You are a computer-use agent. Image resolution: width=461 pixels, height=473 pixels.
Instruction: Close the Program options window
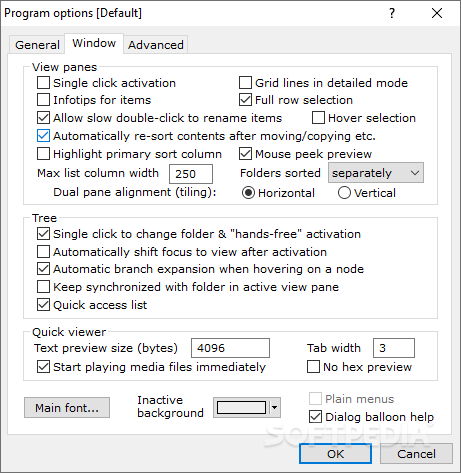tap(437, 13)
